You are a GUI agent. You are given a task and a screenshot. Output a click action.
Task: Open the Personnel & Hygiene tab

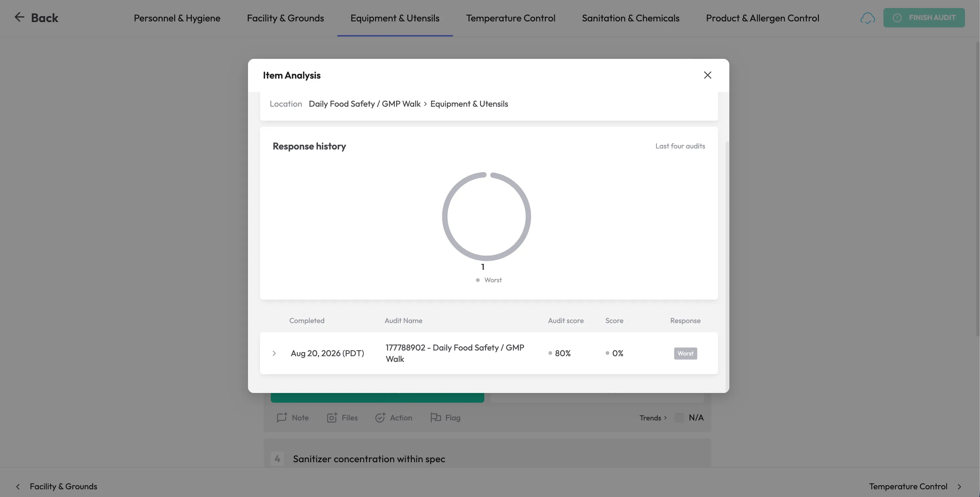point(177,18)
